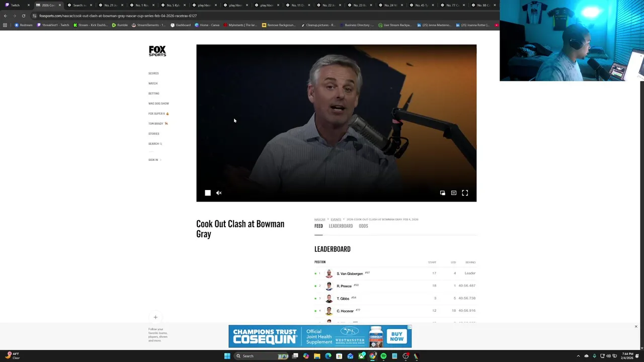Click S. Van Gisbergen driver avatar
This screenshot has width=644, height=362.
[x=329, y=274]
